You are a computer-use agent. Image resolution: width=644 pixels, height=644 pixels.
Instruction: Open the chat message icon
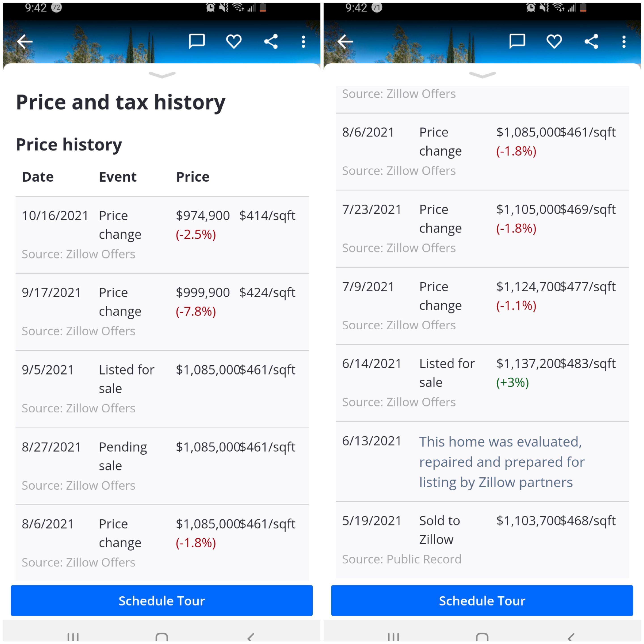click(x=197, y=41)
